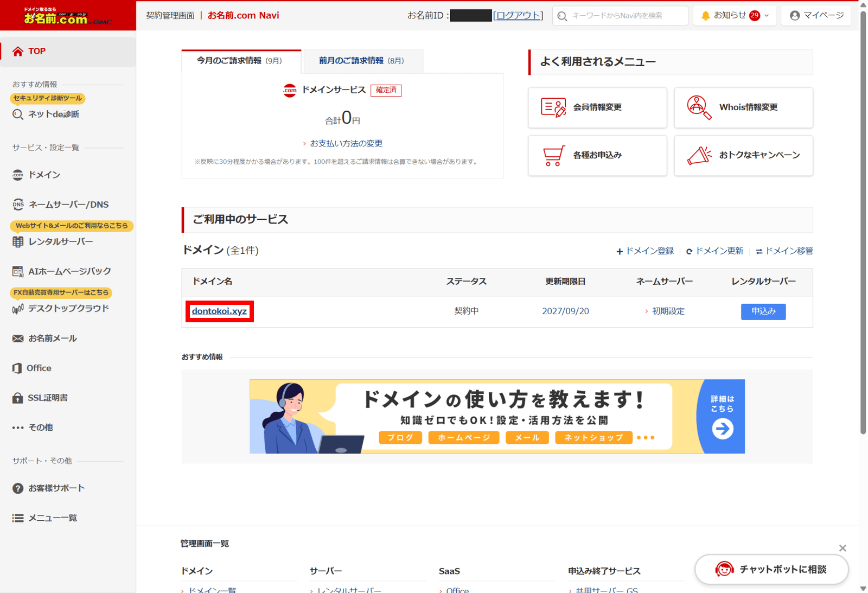Click the SSL証明書 lock icon
Screen dimensions: 868x593
[x=18, y=398]
